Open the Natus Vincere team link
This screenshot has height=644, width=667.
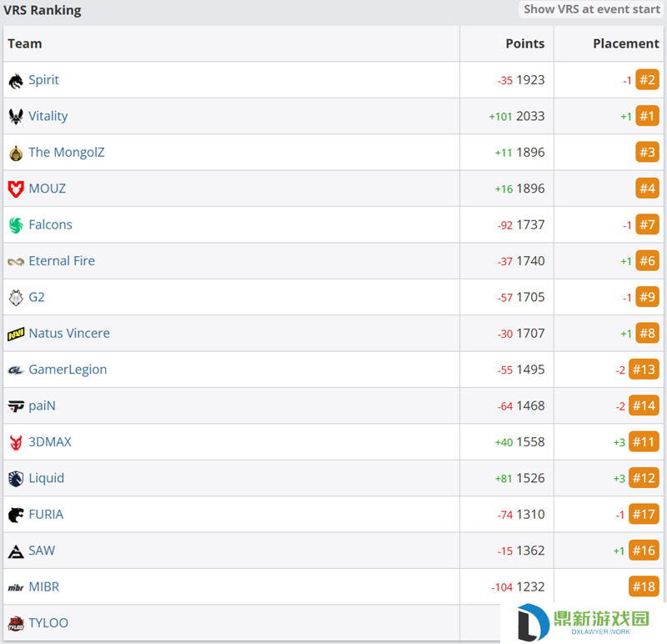click(69, 334)
